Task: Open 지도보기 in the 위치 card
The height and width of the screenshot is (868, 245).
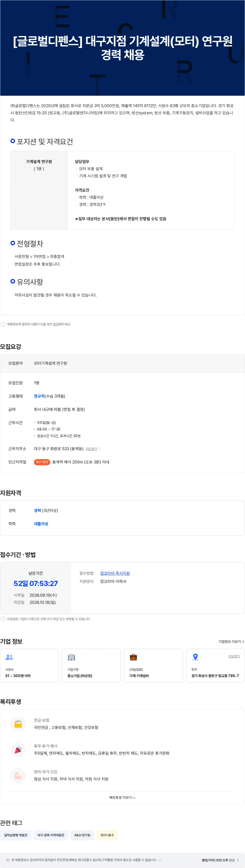Action: point(234,656)
